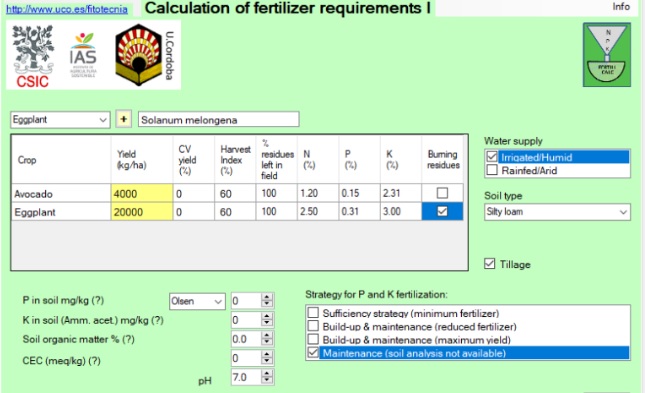
Task: Select Eggplant yield cell 20000
Action: point(142,212)
